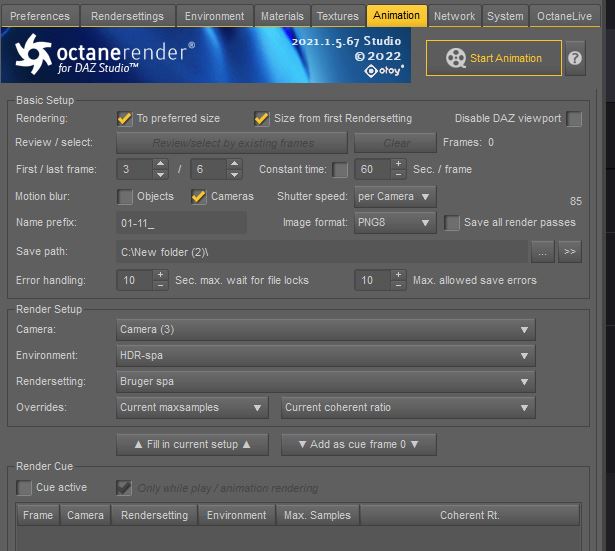Open the Camera (3) dropdown
This screenshot has height=551, width=615.
click(x=326, y=329)
